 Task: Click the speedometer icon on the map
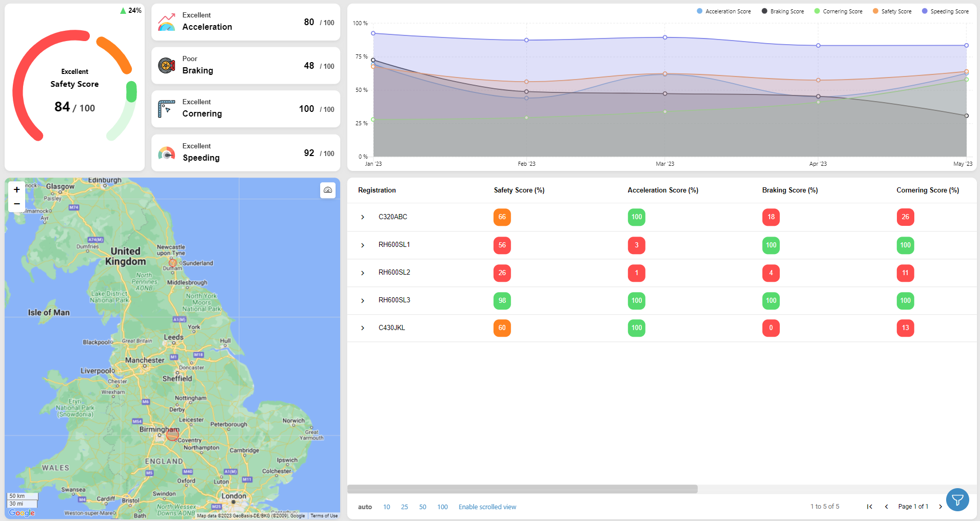[327, 190]
